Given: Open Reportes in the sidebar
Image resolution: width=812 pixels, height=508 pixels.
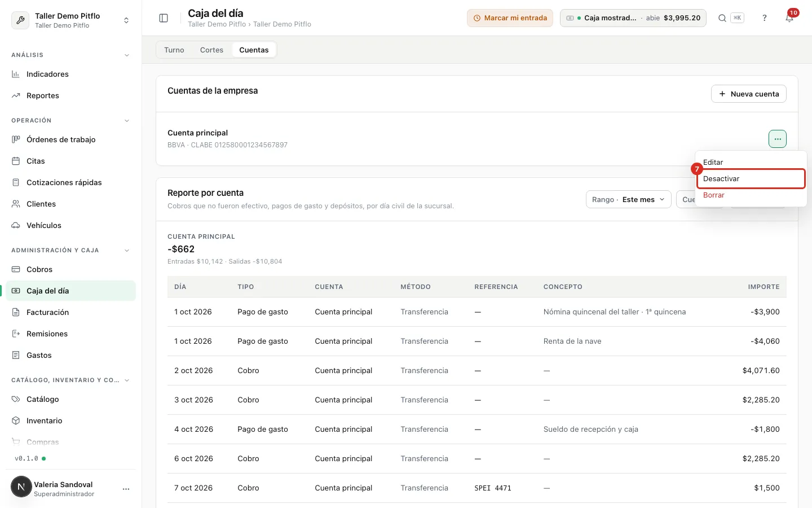Looking at the screenshot, I should click(70, 95).
